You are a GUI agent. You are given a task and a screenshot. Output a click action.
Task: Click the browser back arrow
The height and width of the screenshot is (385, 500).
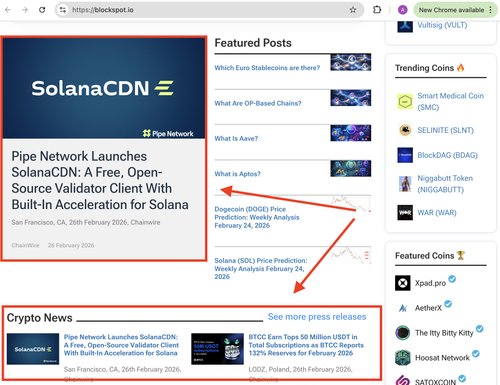pyautogui.click(x=8, y=10)
